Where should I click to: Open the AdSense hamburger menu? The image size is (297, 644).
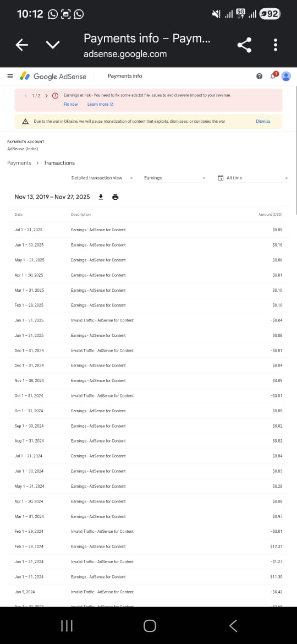click(x=10, y=76)
